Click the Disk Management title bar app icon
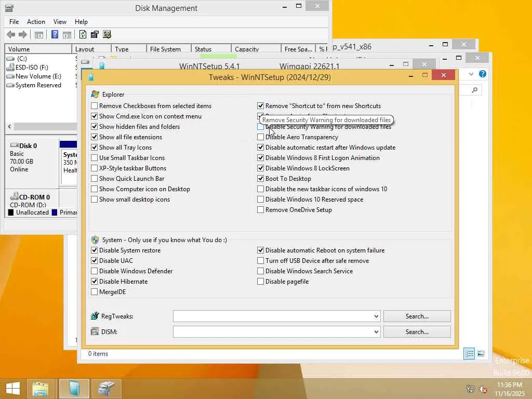 pyautogui.click(x=9, y=8)
